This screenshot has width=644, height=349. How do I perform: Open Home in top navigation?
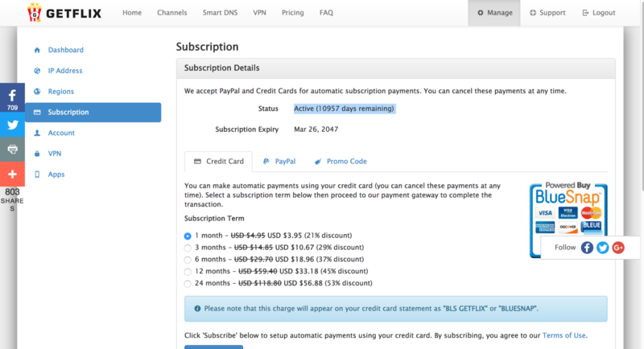[132, 13]
